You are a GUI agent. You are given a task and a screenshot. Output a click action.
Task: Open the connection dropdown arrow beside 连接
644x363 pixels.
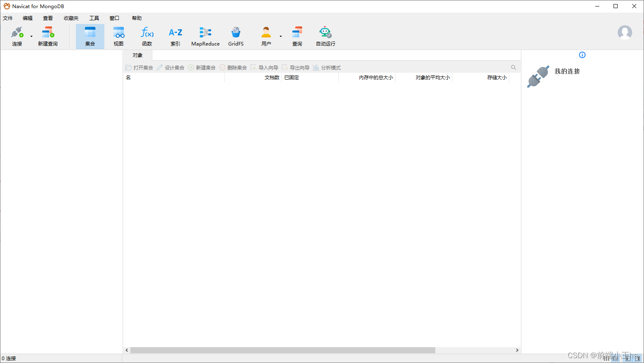(x=31, y=37)
